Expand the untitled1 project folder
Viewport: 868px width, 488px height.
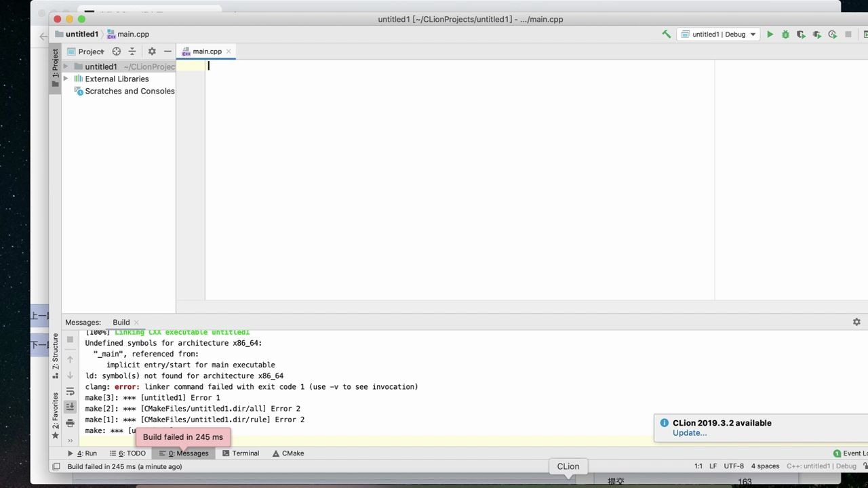coord(66,66)
